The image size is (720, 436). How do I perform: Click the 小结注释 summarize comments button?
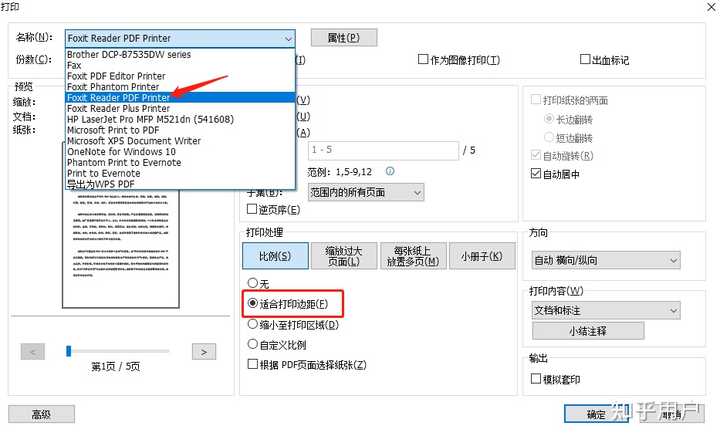(x=588, y=331)
